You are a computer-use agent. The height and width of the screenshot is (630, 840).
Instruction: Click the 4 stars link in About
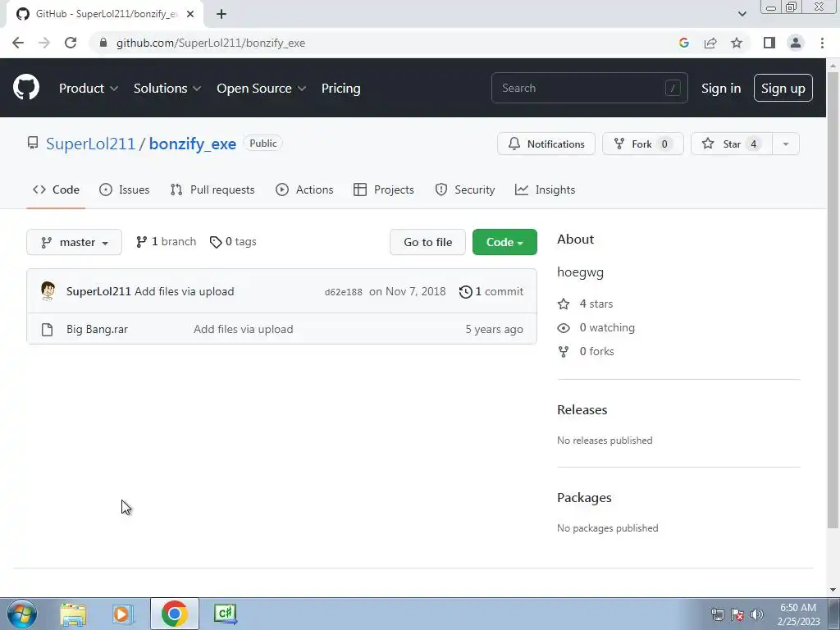(x=585, y=304)
